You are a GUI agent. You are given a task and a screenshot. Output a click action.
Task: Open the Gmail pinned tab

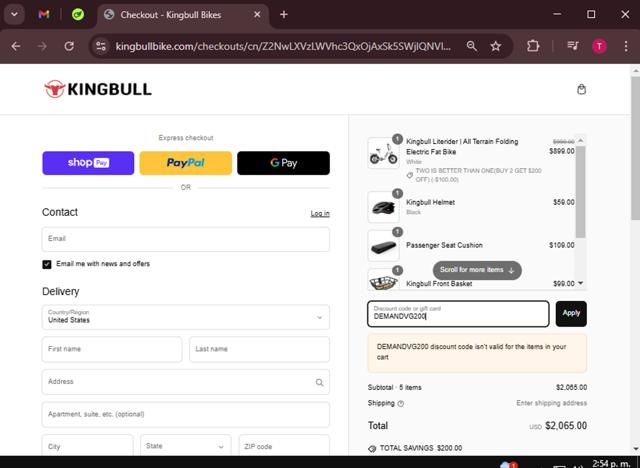[x=44, y=15]
